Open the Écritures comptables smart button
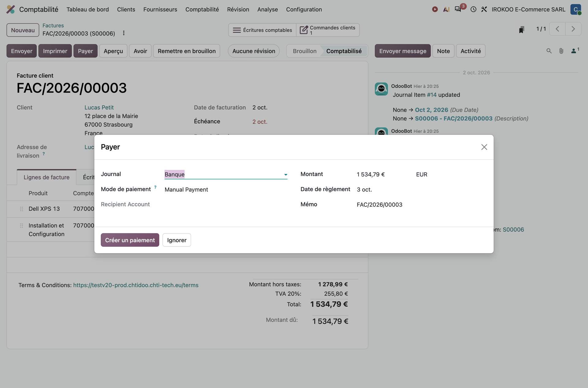This screenshot has height=388, width=588. tap(262, 30)
